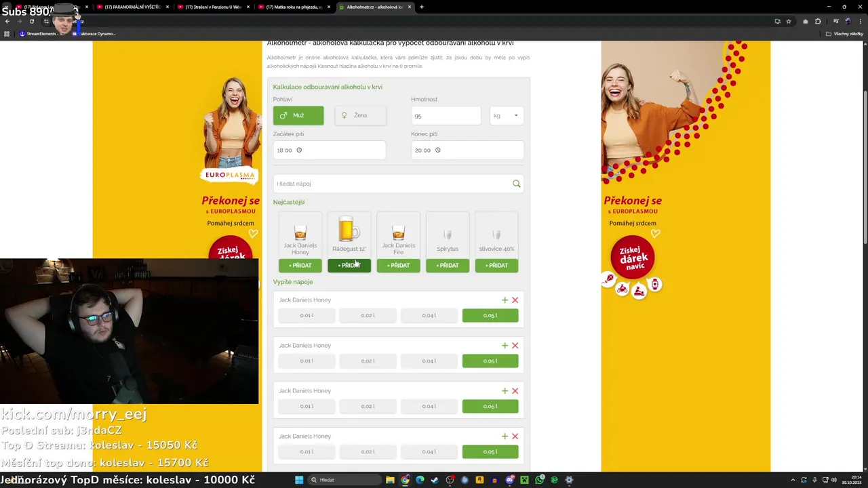This screenshot has width=868, height=488.
Task: Remove second Jack Daniels Honey entry with red X
Action: coord(515,346)
